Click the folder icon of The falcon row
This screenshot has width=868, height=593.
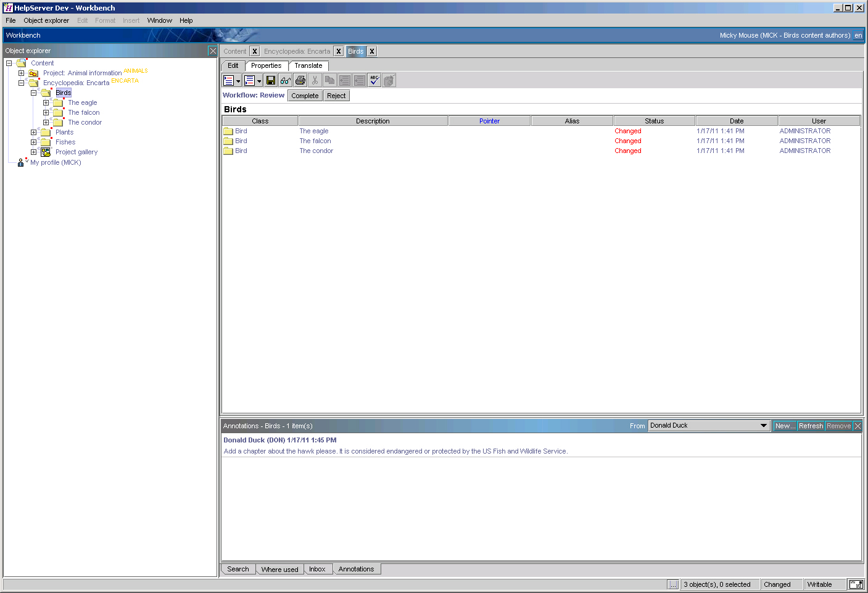click(228, 141)
